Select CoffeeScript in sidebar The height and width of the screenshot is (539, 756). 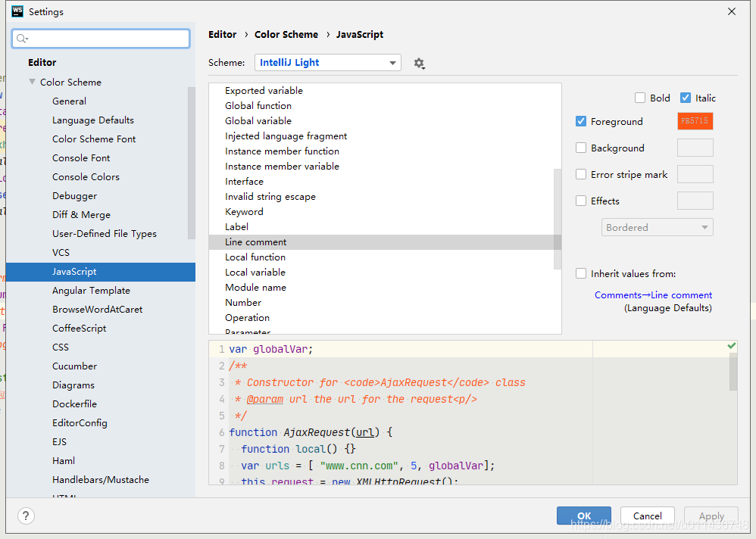79,329
